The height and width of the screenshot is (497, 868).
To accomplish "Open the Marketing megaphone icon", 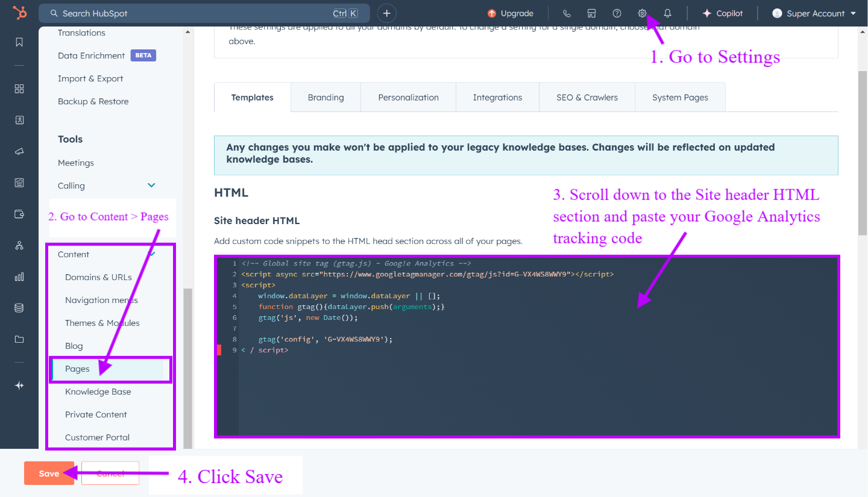I will click(x=19, y=151).
